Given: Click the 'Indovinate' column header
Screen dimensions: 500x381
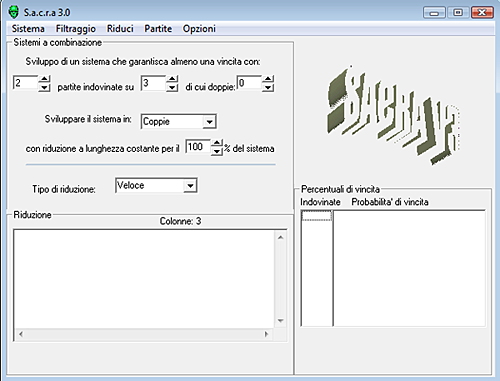Looking at the screenshot, I should (320, 202).
